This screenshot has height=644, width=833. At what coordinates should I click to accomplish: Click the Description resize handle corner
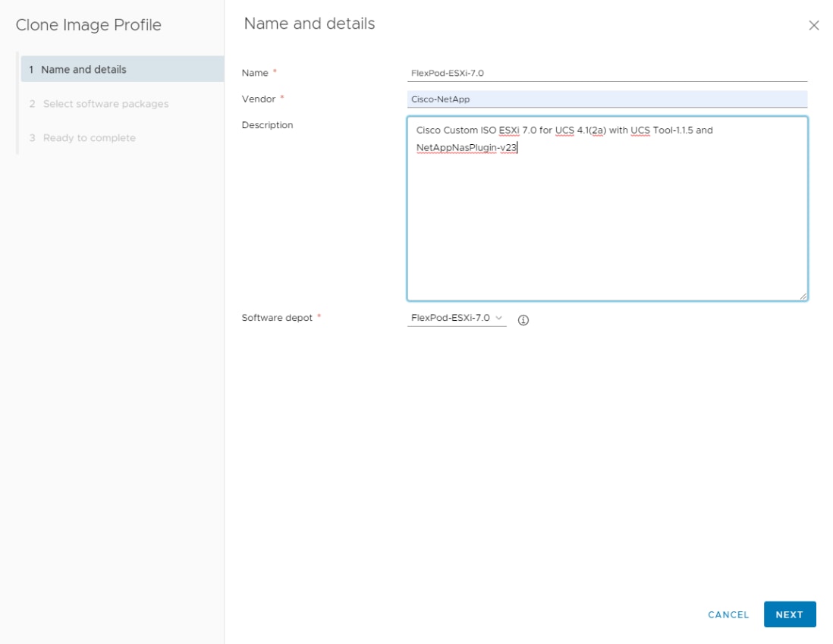803,296
